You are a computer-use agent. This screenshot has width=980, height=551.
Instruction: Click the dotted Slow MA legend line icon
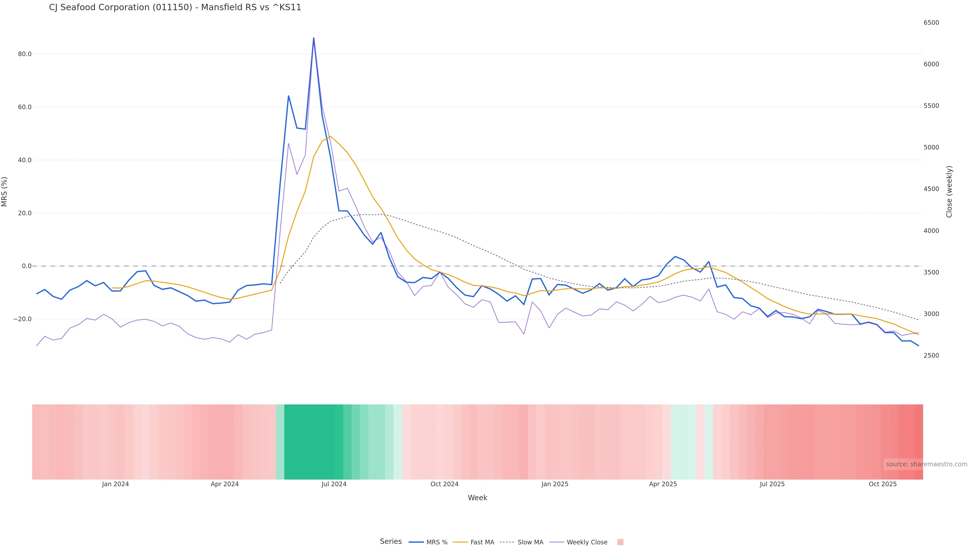point(507,542)
